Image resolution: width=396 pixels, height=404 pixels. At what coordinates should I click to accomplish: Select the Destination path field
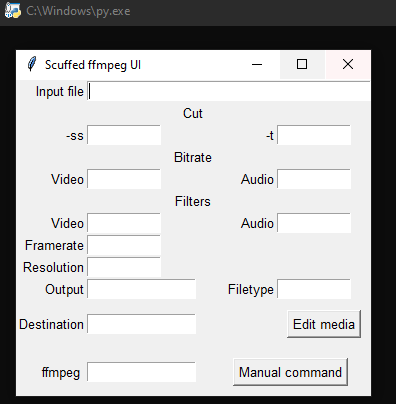click(x=142, y=324)
